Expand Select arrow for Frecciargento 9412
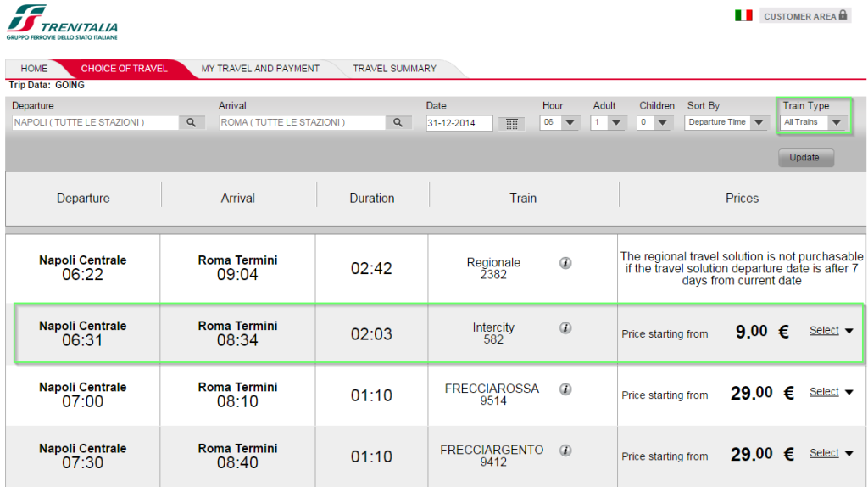This screenshot has height=487, width=868. click(849, 453)
